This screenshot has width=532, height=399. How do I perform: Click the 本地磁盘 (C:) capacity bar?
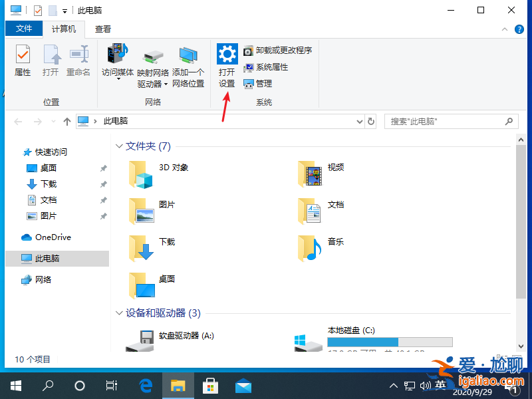389,341
